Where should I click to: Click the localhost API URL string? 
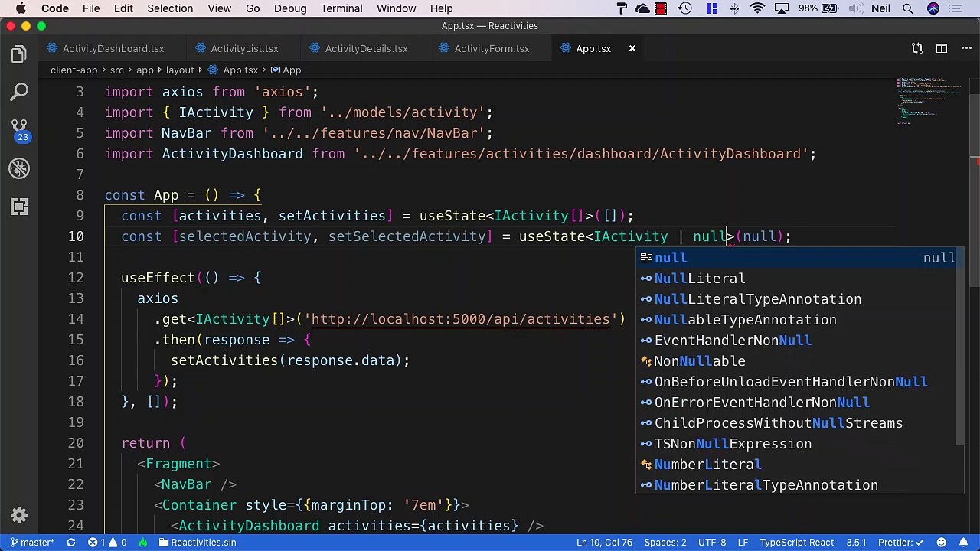(x=460, y=319)
